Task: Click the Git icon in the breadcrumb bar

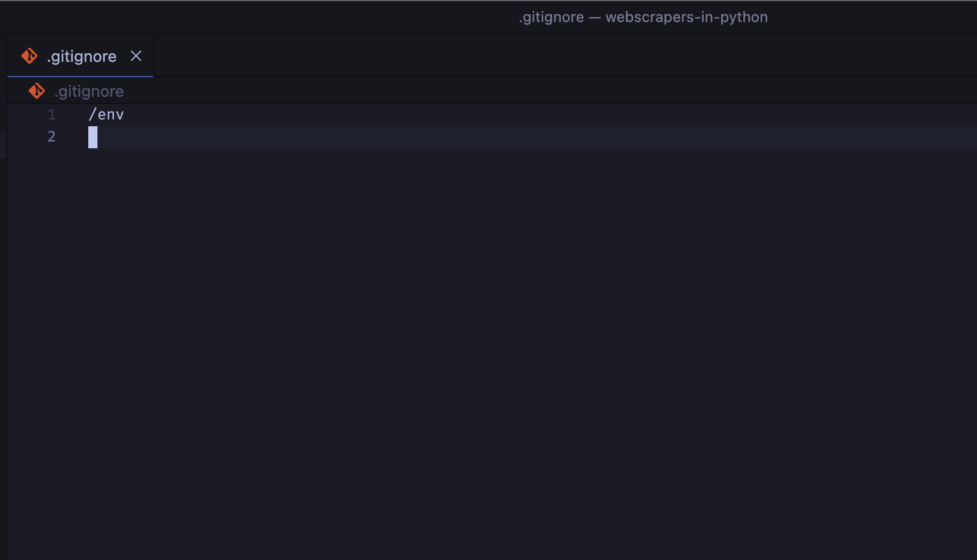Action: (37, 91)
